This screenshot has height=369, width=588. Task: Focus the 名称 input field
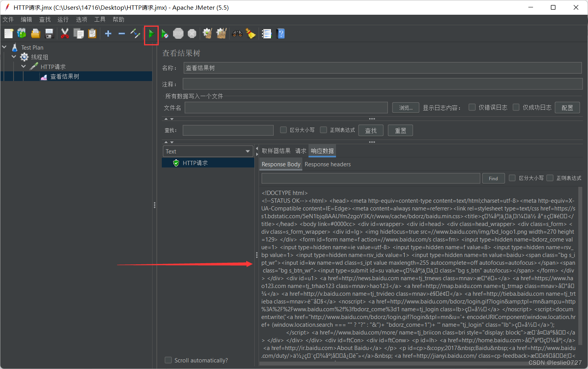(x=382, y=68)
